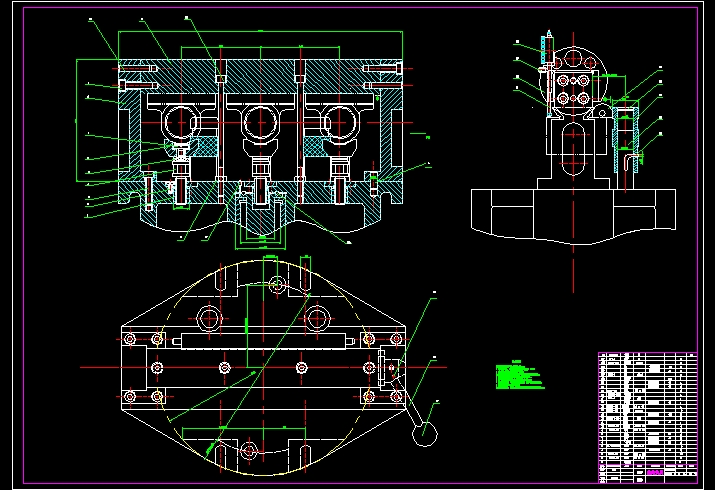The width and height of the screenshot is (715, 490).
Task: Select the wide base block in side view
Action: click(x=573, y=216)
